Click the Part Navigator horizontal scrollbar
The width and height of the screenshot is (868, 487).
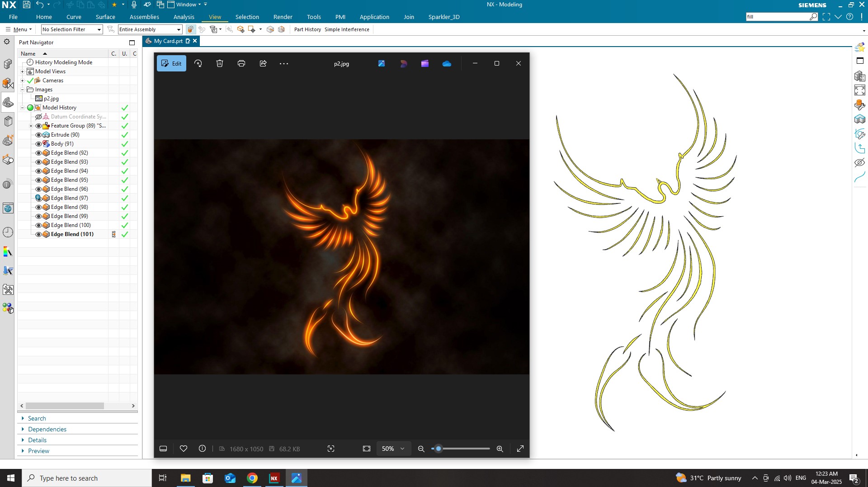[65, 406]
